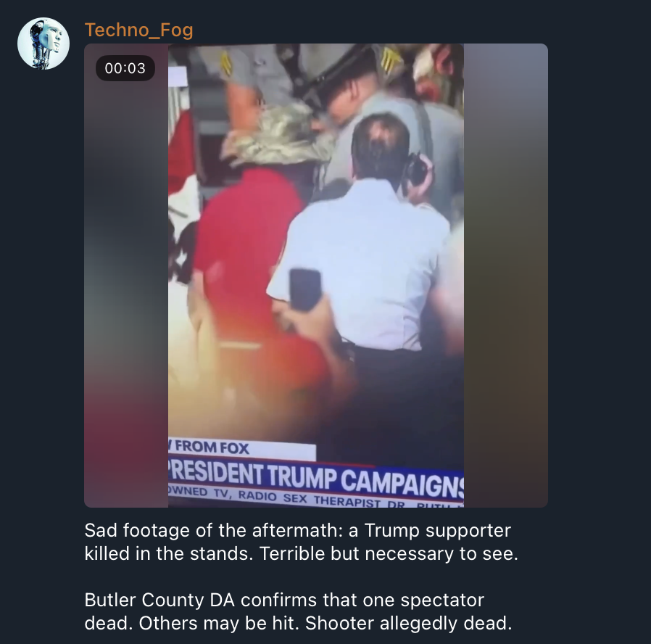
Task: Click the blurred right margin of the video
Action: click(506, 276)
